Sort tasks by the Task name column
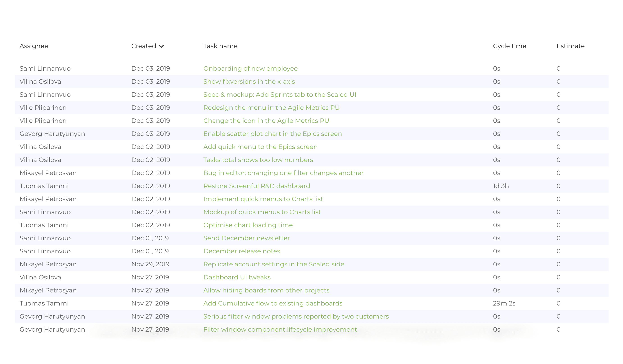623x364 pixels. pos(220,46)
